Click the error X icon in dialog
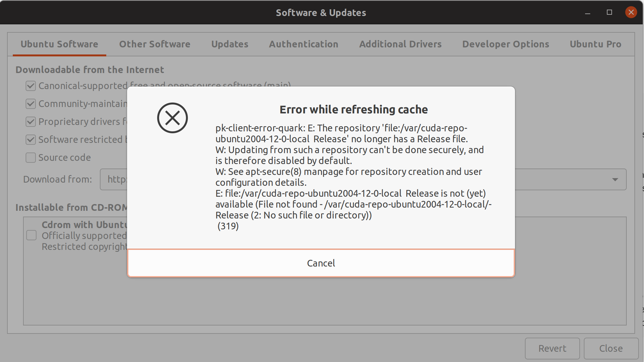 pos(173,118)
